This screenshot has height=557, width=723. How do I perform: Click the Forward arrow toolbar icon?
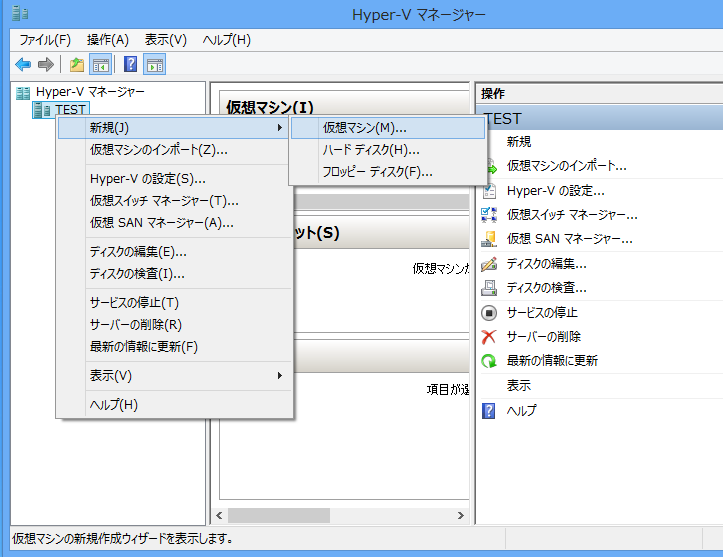(46, 65)
